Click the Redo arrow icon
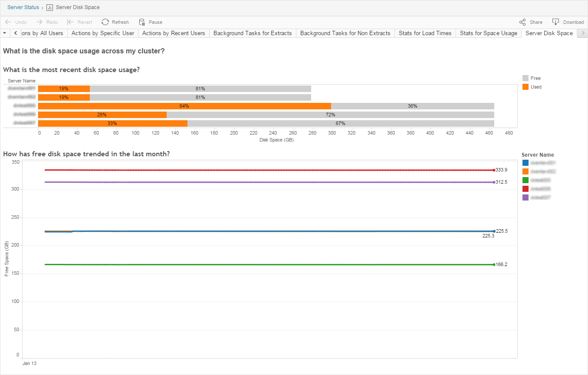This screenshot has width=588, height=375. [x=39, y=22]
